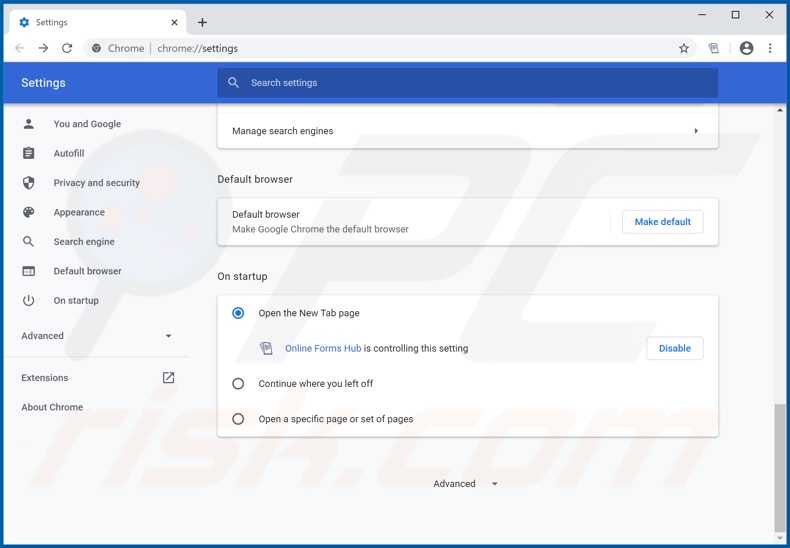Click Online Forms Hub icon in startup section
The width and height of the screenshot is (790, 548).
(x=266, y=348)
